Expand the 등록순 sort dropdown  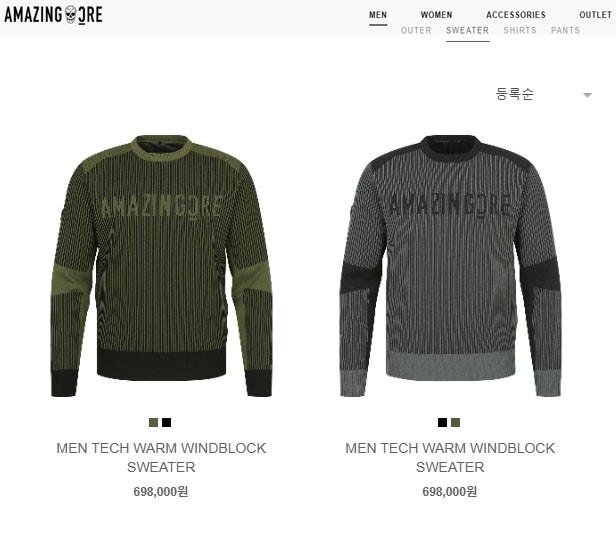tap(544, 94)
